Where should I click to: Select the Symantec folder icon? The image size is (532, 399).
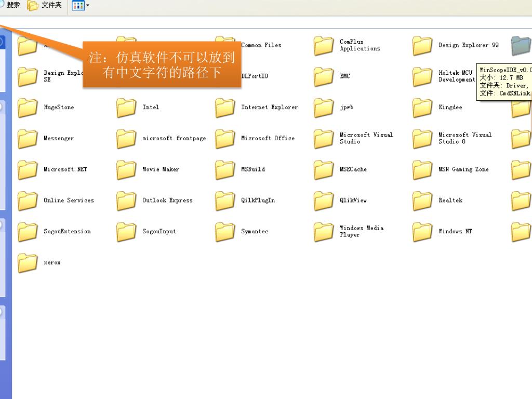[225, 232]
